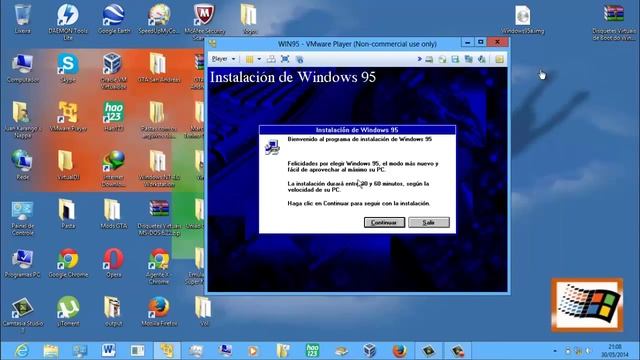
Task: Select the VMware Player desktop shortcut
Action: (68, 117)
